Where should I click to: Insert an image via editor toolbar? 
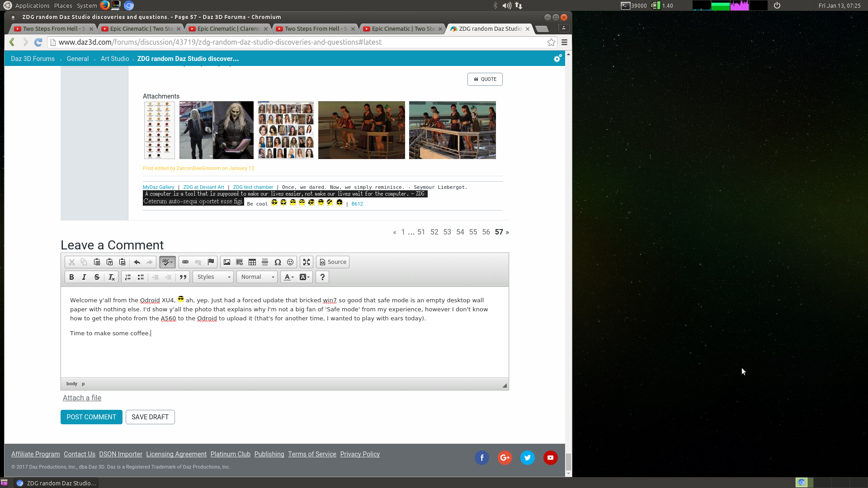(x=227, y=262)
